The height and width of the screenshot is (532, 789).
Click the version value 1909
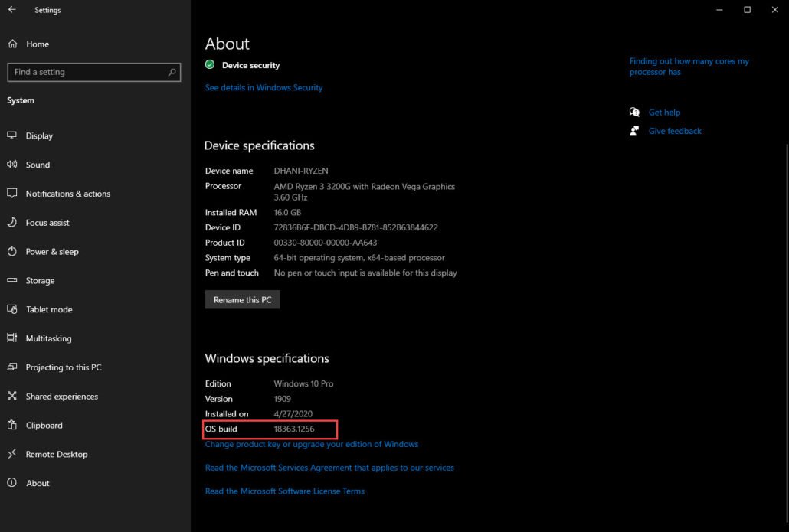point(283,399)
